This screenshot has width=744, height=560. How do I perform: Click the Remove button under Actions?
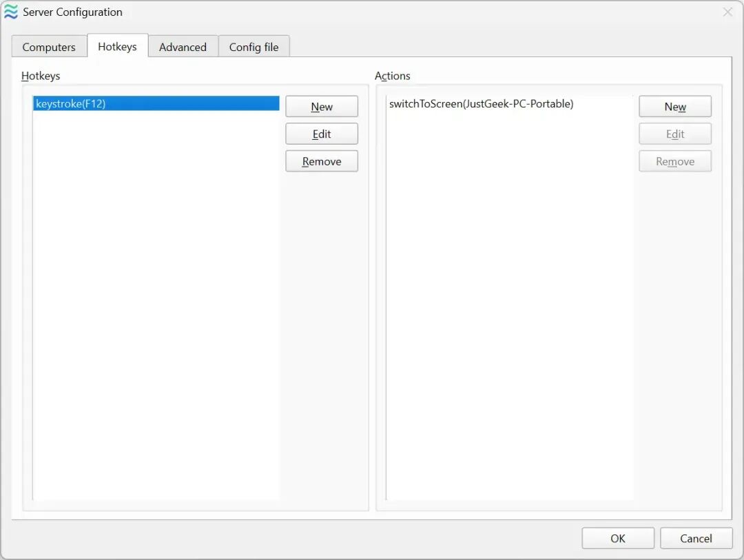click(675, 162)
